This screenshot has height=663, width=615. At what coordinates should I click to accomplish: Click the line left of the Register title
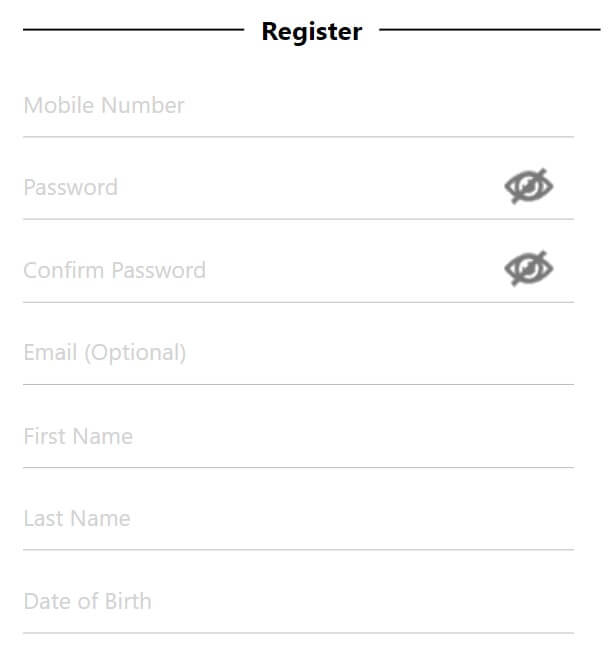(134, 30)
